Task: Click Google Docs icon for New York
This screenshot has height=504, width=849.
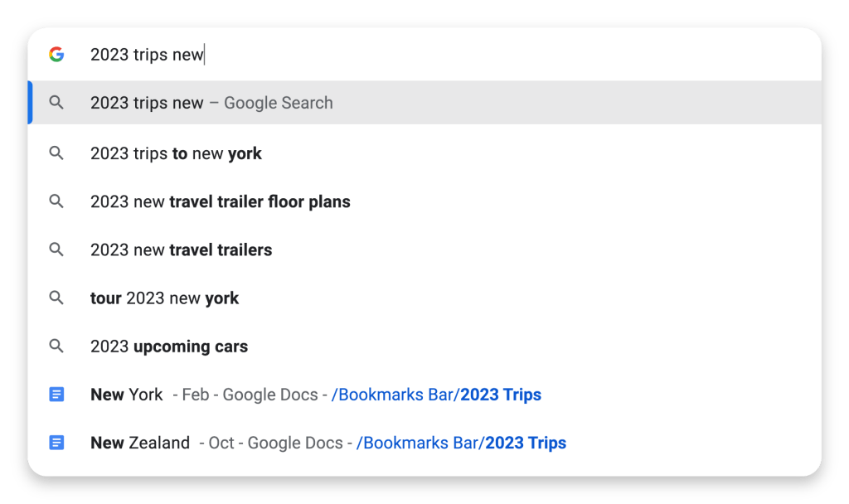Action: point(56,395)
